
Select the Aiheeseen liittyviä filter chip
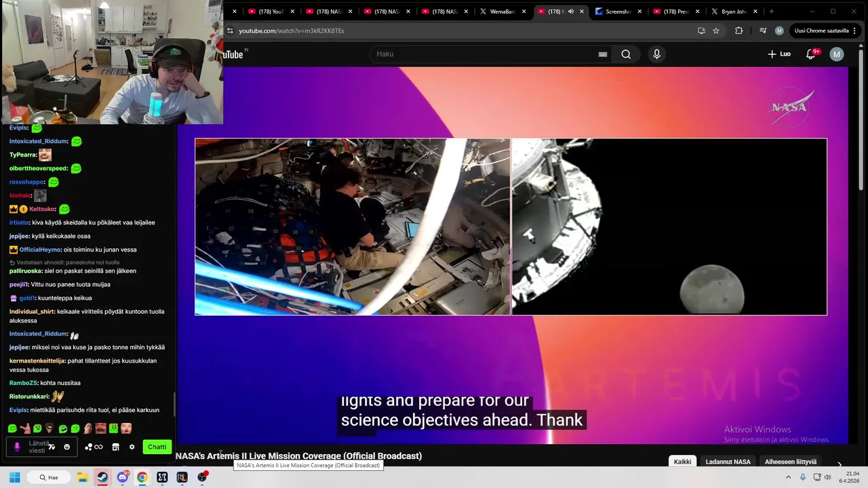[x=790, y=462]
